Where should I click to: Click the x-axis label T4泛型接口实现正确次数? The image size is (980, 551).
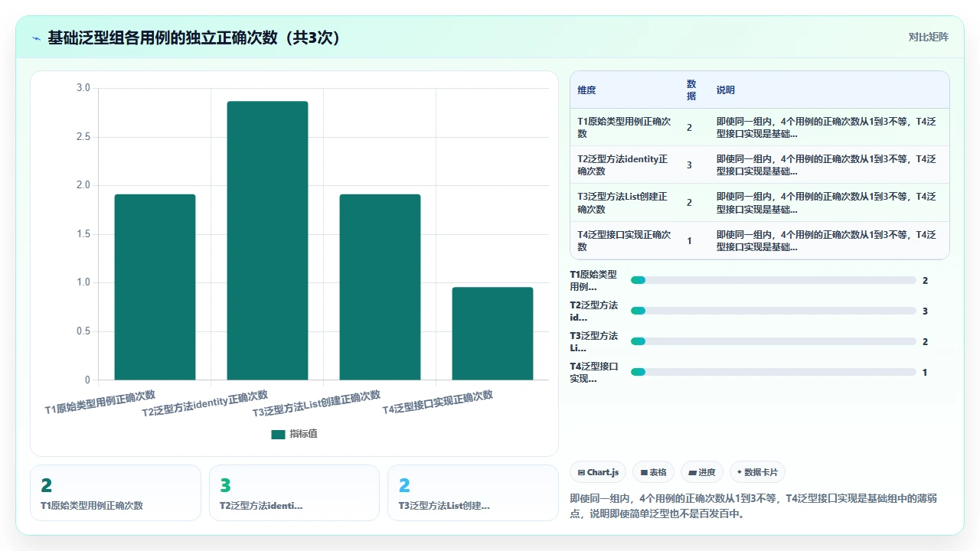click(438, 403)
